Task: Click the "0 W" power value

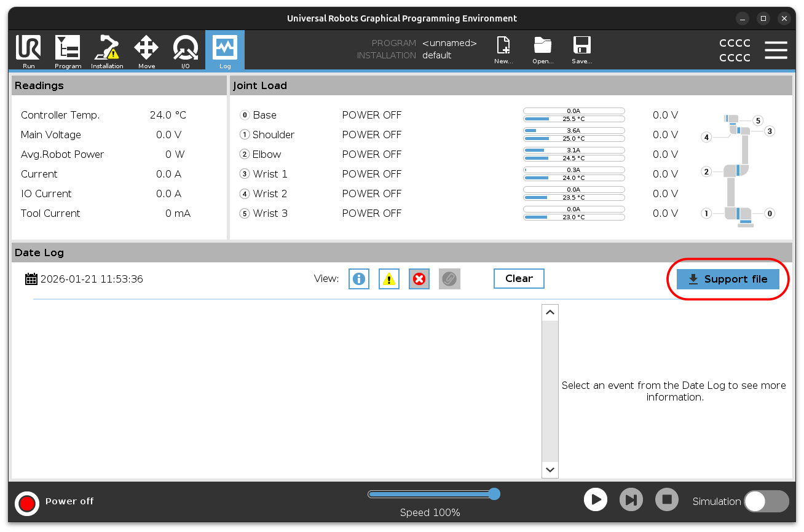Action: pos(175,154)
